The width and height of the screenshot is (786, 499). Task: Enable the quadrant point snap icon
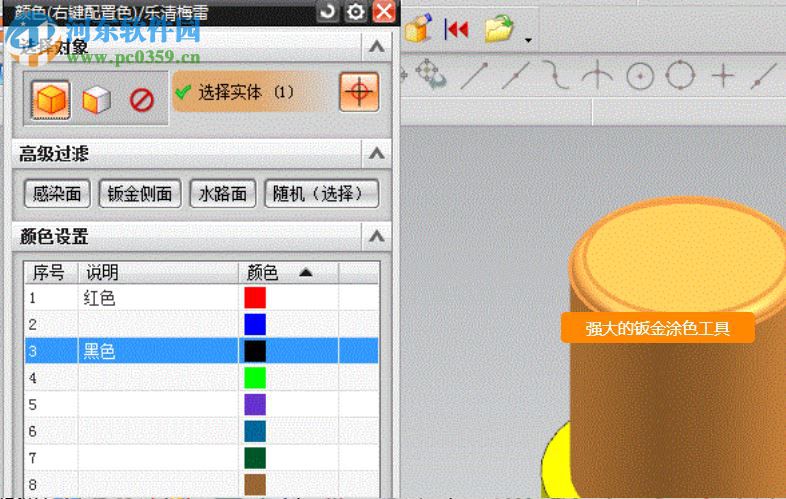pos(680,75)
